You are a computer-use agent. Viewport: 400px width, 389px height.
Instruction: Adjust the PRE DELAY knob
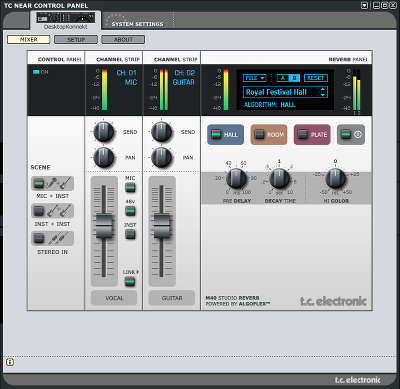236,178
